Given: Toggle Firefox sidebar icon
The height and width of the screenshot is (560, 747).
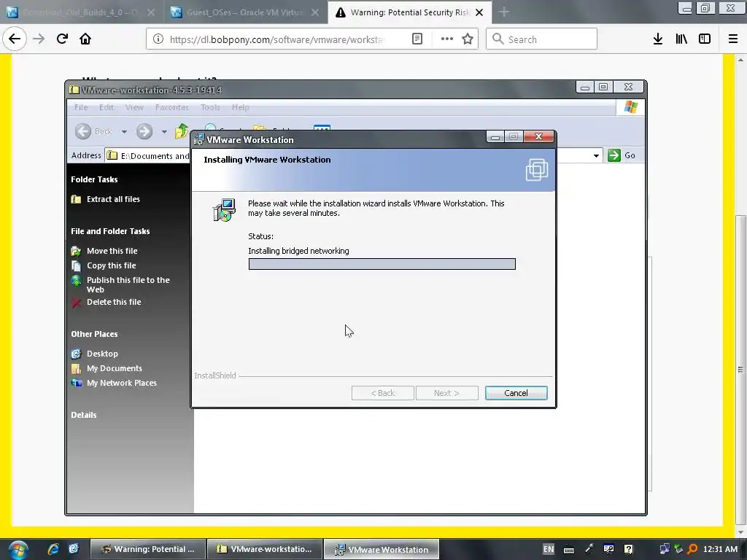Looking at the screenshot, I should [x=705, y=39].
